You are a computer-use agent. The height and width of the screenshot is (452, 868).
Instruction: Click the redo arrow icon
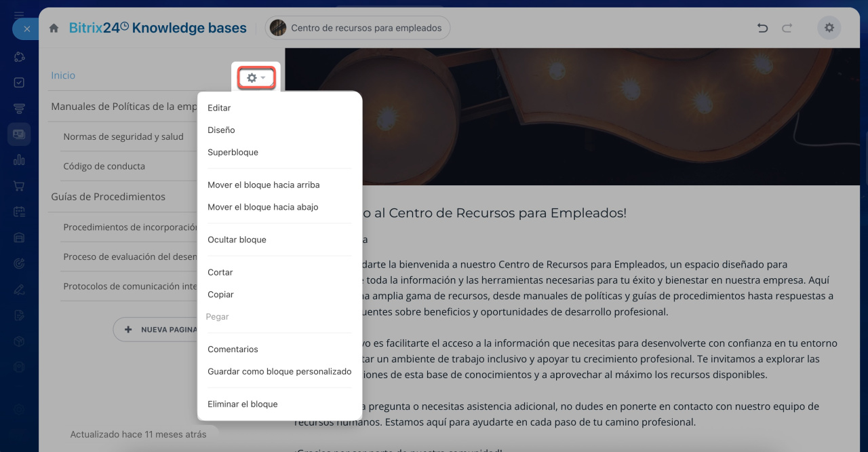[x=787, y=29]
